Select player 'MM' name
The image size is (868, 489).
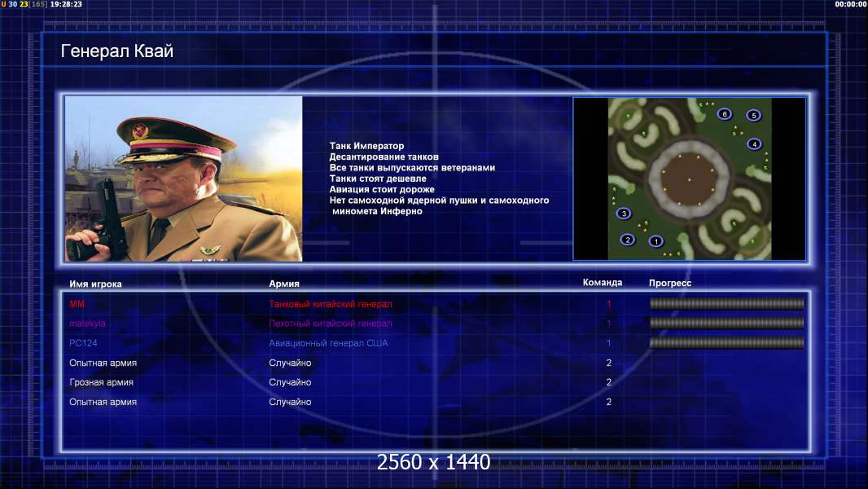pyautogui.click(x=77, y=304)
